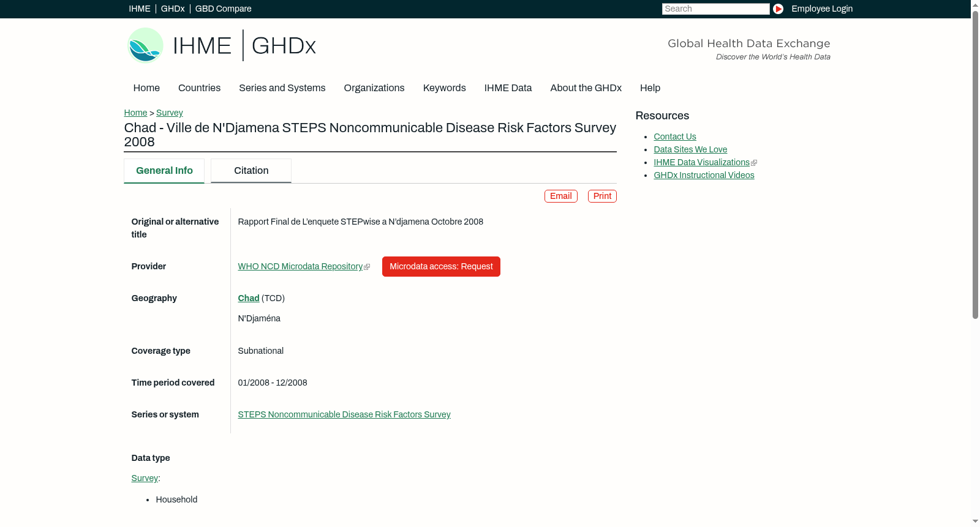Click the Email button
Image resolution: width=980 pixels, height=527 pixels.
click(x=561, y=196)
